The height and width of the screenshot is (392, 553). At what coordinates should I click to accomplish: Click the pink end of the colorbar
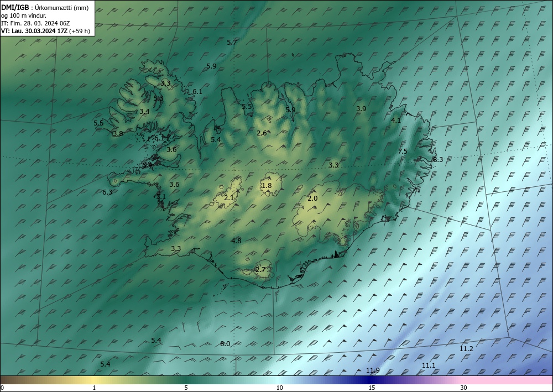pos(508,380)
